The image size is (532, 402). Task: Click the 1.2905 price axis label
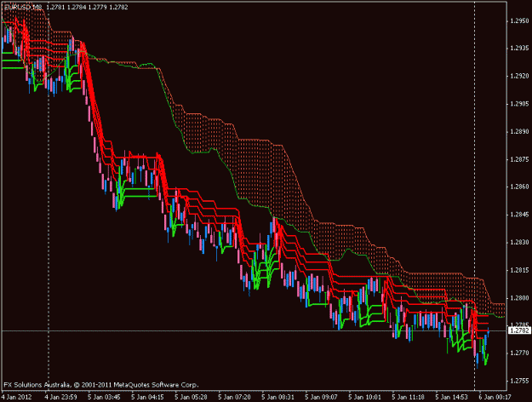(x=519, y=104)
